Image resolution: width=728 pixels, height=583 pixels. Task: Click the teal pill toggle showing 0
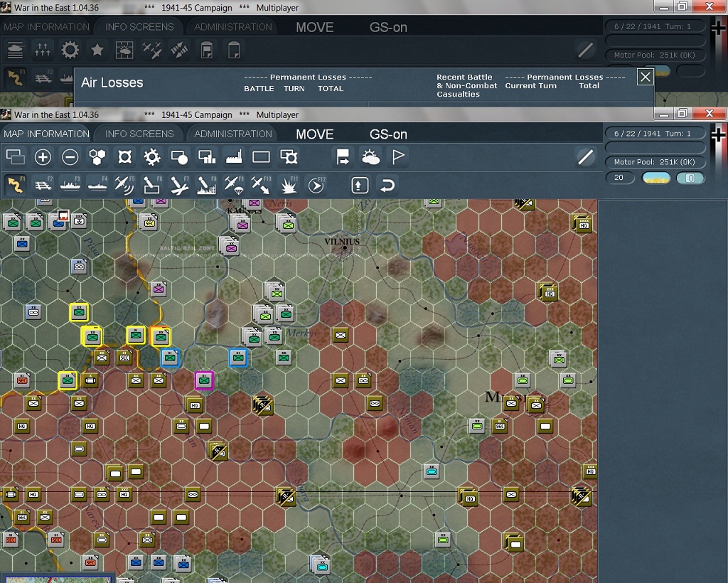[690, 178]
